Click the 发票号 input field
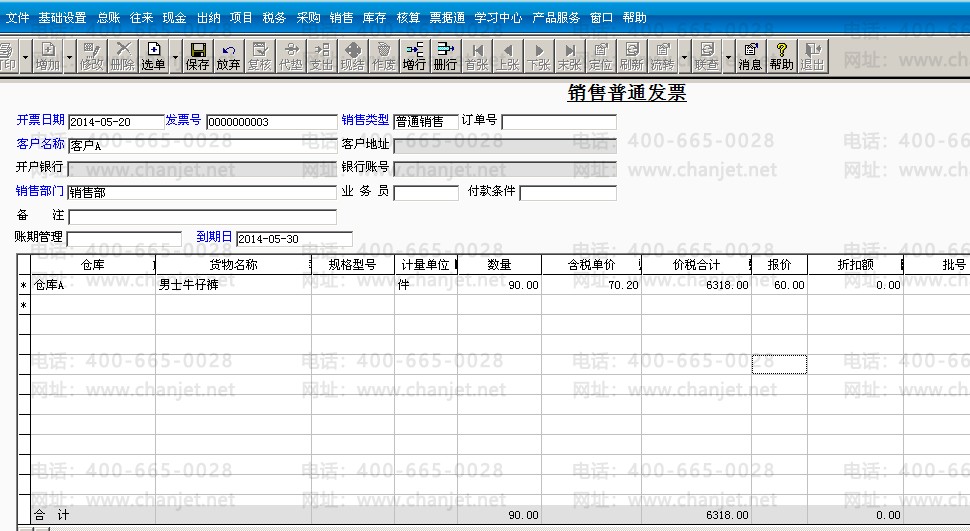This screenshot has height=531, width=970. 272,122
